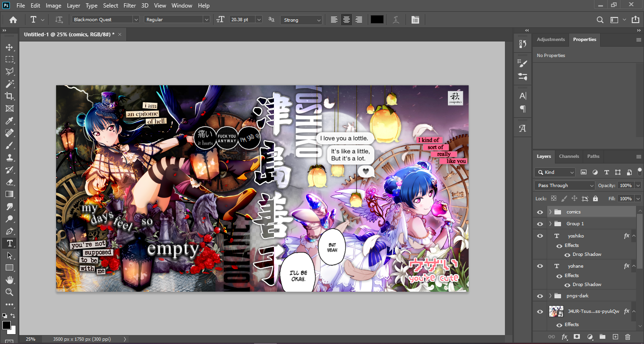Select the Frame tool
The height and width of the screenshot is (344, 644).
click(x=9, y=108)
